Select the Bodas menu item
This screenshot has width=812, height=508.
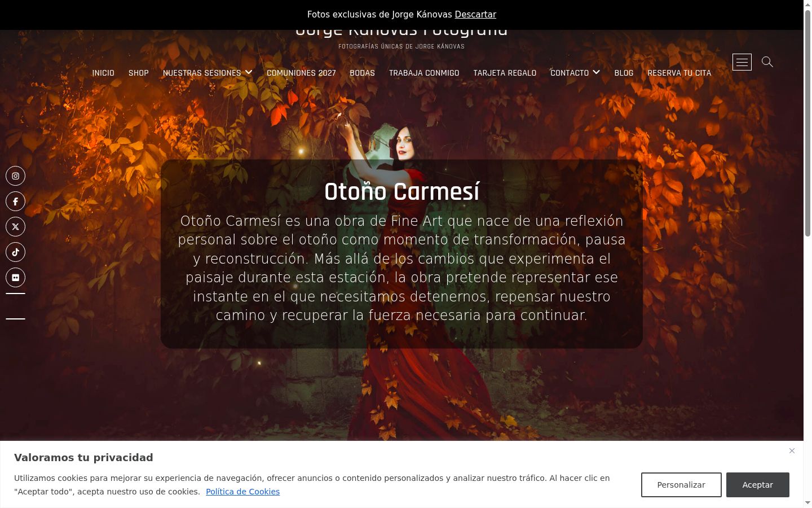click(x=362, y=73)
